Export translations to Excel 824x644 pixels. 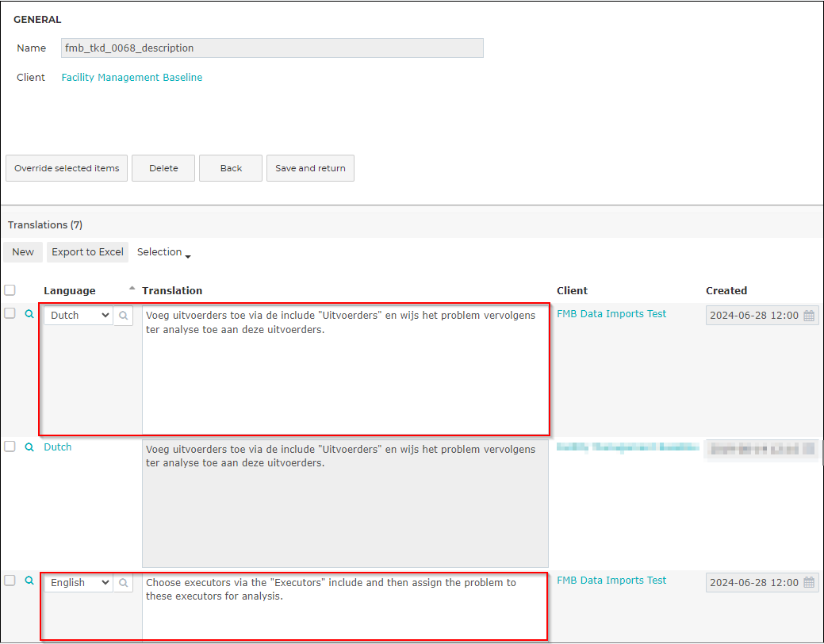click(x=88, y=252)
